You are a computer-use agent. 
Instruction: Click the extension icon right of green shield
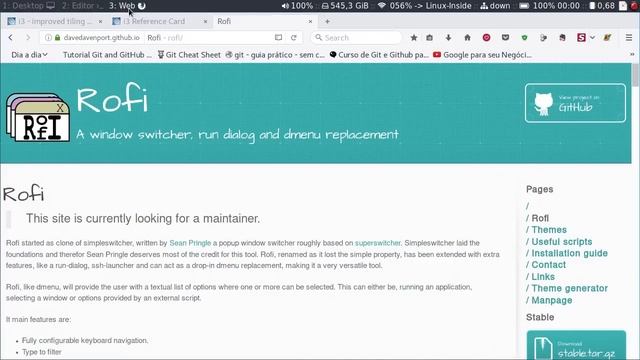click(x=543, y=38)
